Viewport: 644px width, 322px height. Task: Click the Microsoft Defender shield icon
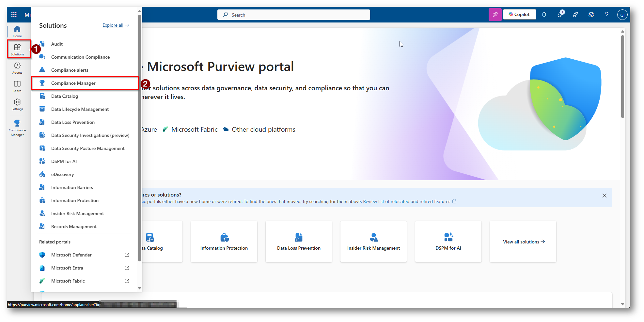point(42,255)
